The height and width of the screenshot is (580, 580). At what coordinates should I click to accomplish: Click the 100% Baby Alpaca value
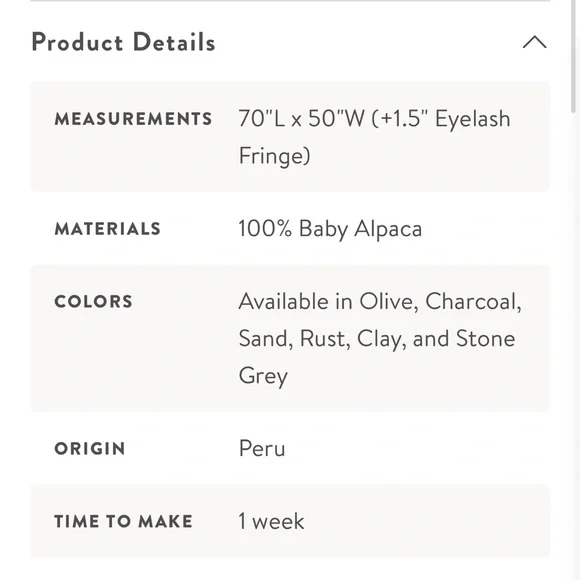(x=330, y=229)
